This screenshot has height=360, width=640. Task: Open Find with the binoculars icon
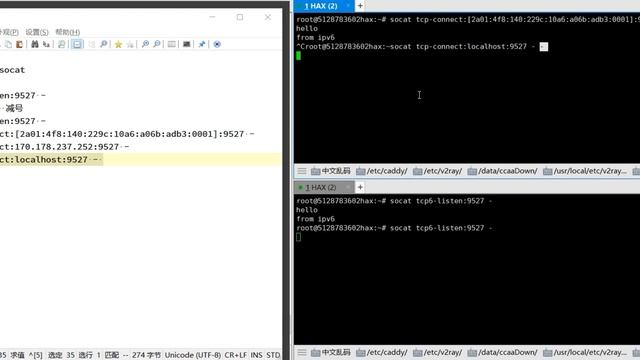pos(35,44)
